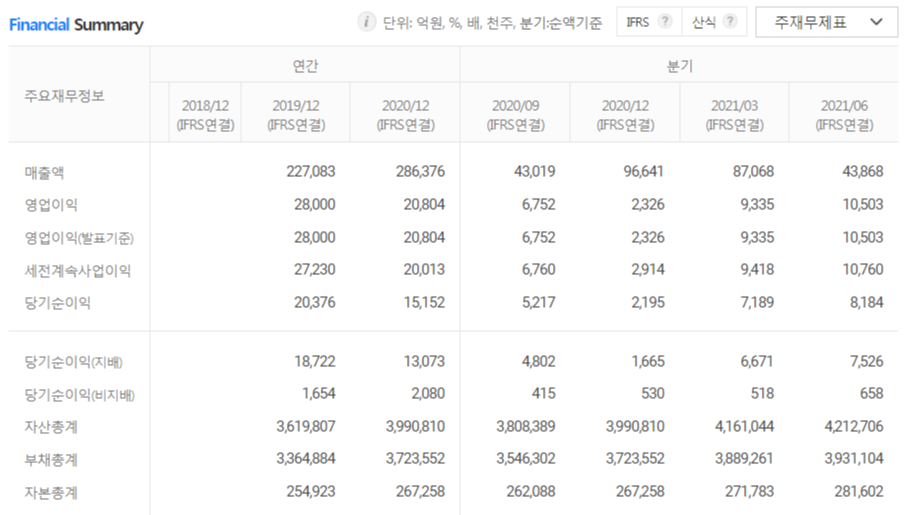Click the 43,868 quarterly sales value
905x515 pixels.
pos(862,171)
